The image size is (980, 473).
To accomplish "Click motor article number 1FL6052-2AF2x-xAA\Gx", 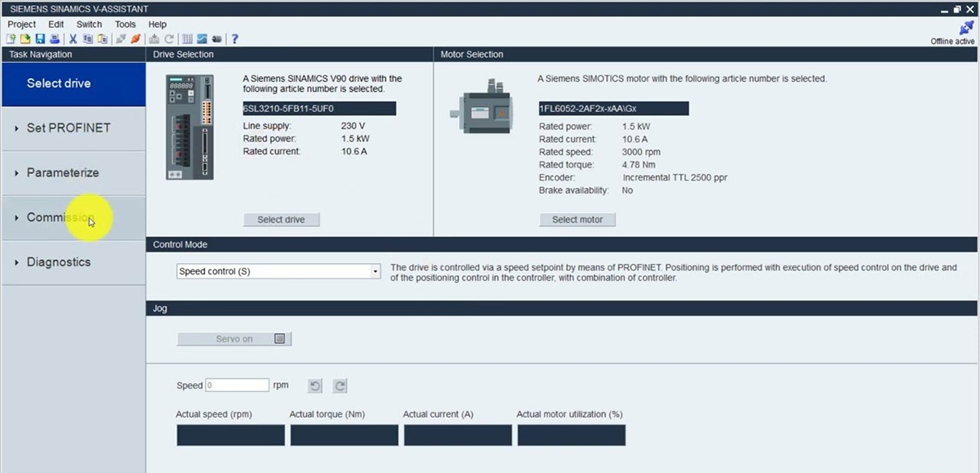I will click(x=613, y=109).
